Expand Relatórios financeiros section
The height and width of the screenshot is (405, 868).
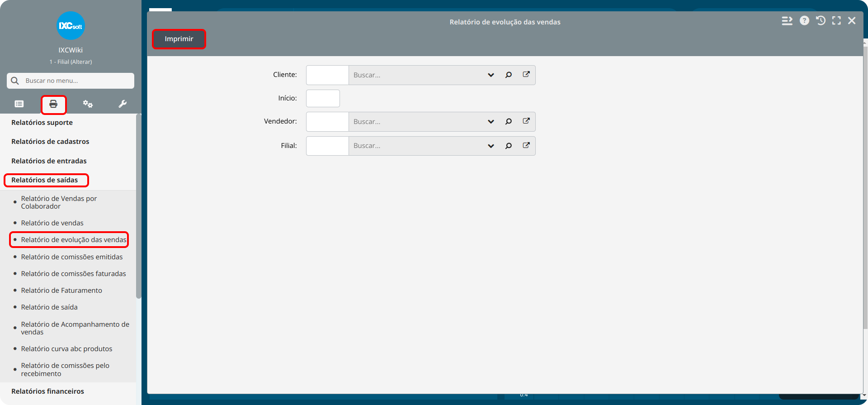[x=47, y=391]
